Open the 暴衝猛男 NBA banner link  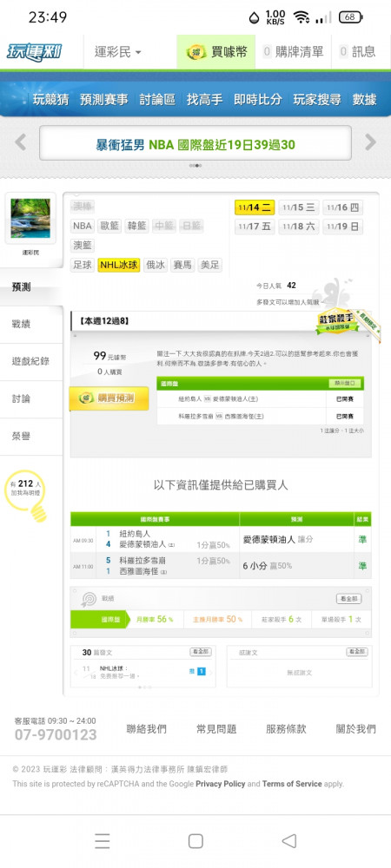(195, 145)
